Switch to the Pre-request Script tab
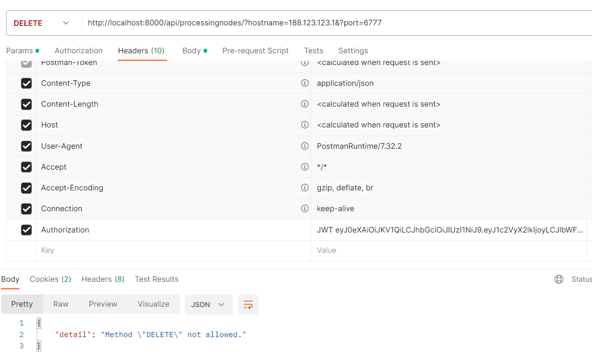The image size is (592, 364). coord(255,51)
